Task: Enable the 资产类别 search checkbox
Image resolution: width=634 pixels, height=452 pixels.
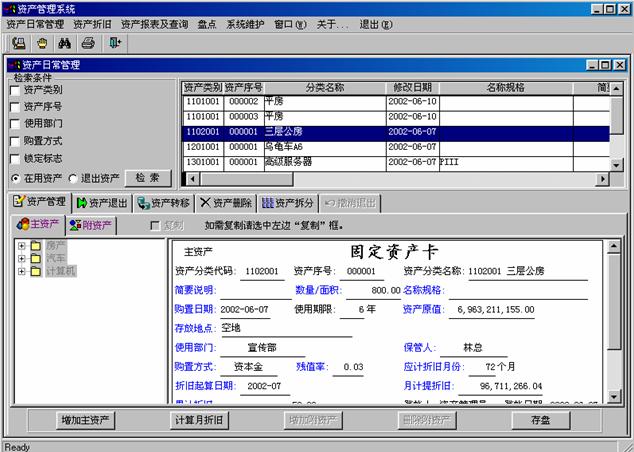Action: [15, 90]
